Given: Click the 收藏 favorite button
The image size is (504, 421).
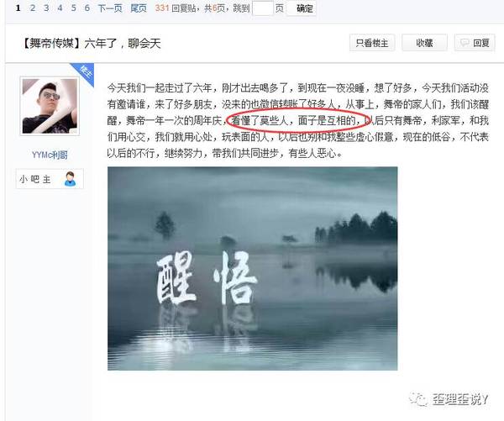Looking at the screenshot, I should (424, 43).
